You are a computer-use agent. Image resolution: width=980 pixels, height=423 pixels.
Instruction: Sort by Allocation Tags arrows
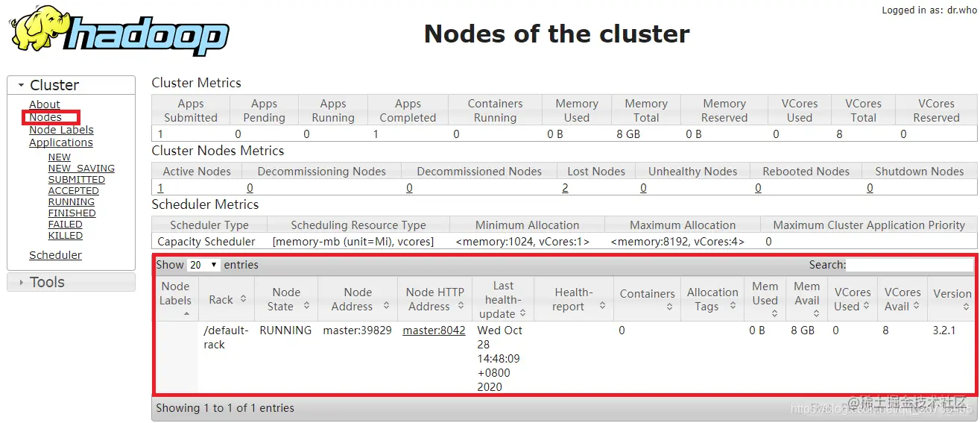coord(733,307)
